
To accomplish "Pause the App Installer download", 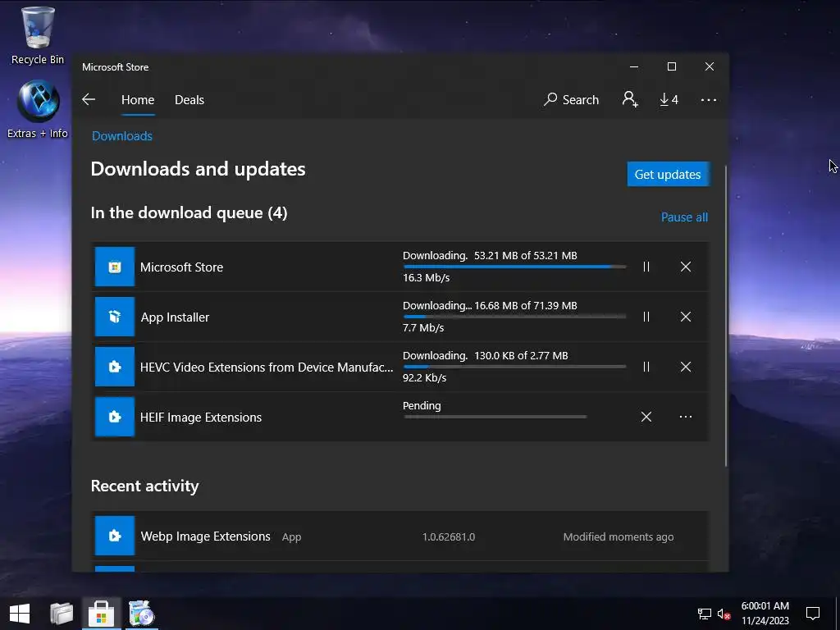I will 646,317.
